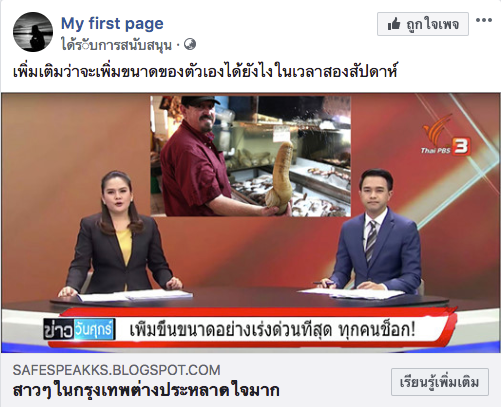The image size is (501, 407).
Task: Click the papers in front of the female anchor
Action: click(x=135, y=295)
